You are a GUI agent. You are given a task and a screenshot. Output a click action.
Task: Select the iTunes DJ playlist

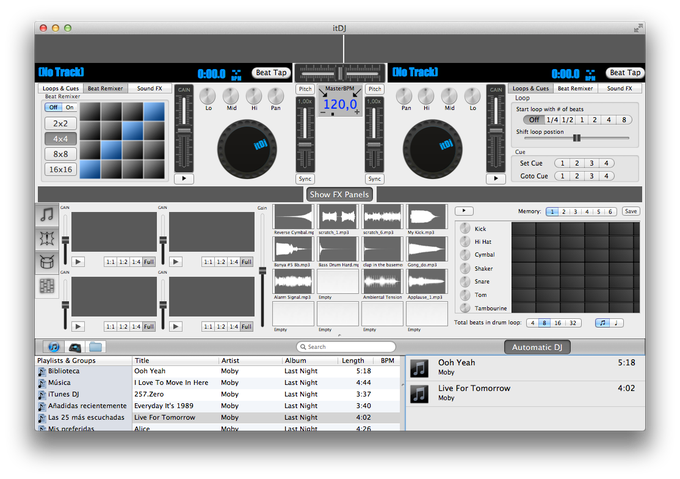83,394
